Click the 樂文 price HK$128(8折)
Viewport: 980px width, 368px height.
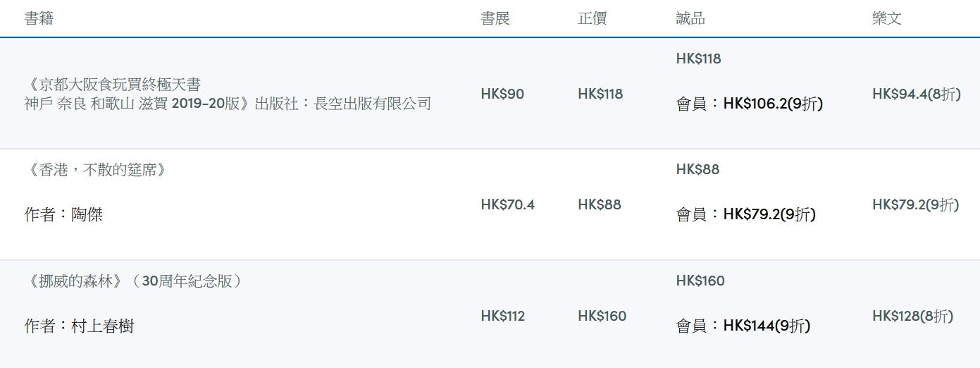click(x=913, y=316)
